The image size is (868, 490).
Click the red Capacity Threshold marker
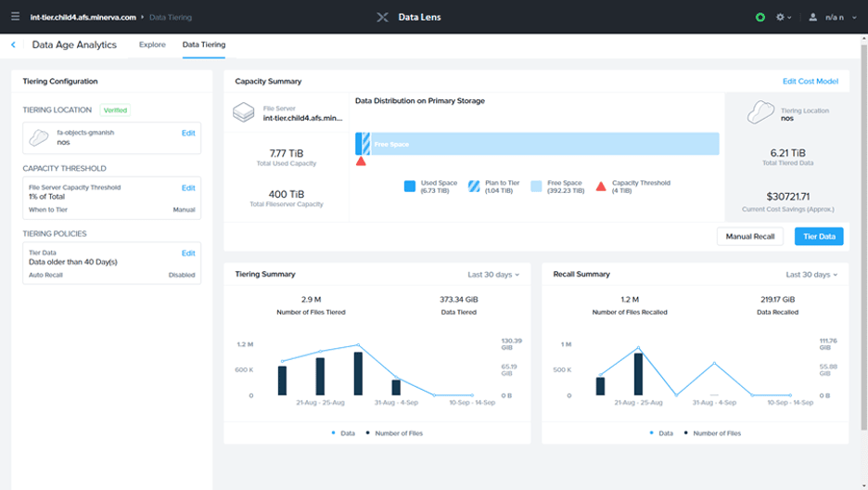pos(361,161)
